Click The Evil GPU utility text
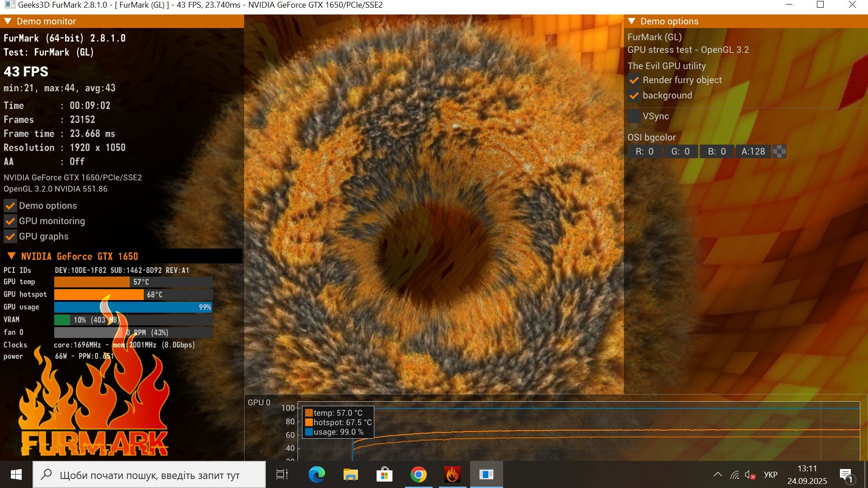 click(666, 66)
